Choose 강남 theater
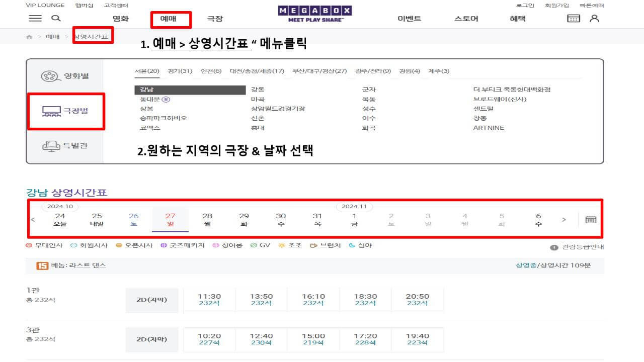Image resolution: width=644 pixels, height=362 pixels. (x=189, y=90)
